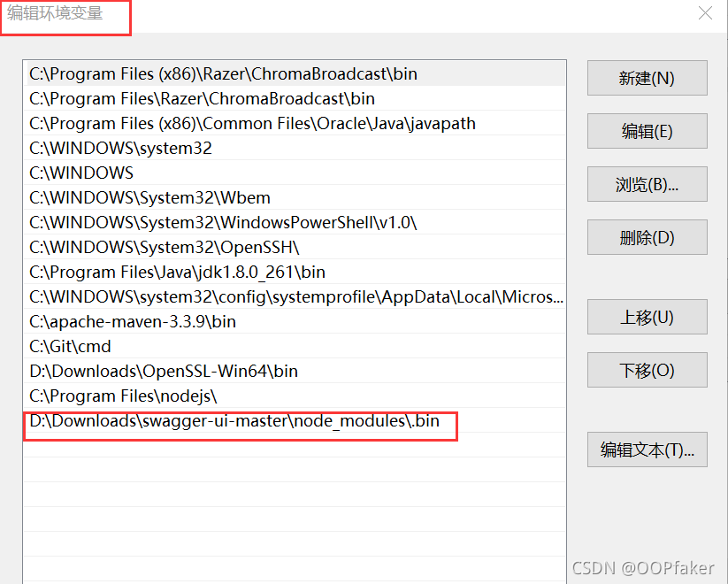Image resolution: width=728 pixels, height=584 pixels.
Task: Move entry up with 上移(U)
Action: tap(647, 317)
